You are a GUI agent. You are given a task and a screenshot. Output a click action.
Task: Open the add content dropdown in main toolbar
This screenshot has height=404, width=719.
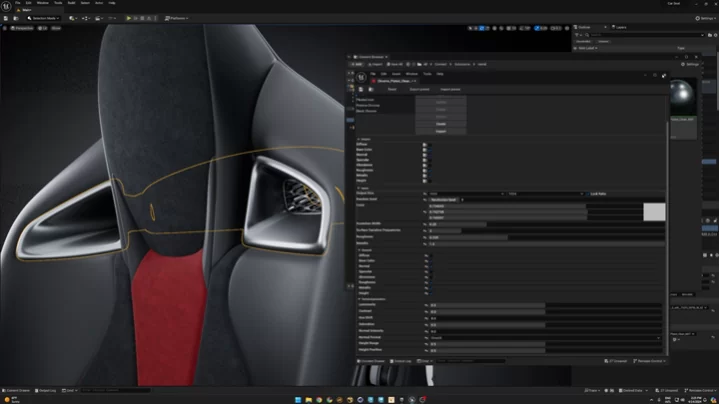[72, 18]
